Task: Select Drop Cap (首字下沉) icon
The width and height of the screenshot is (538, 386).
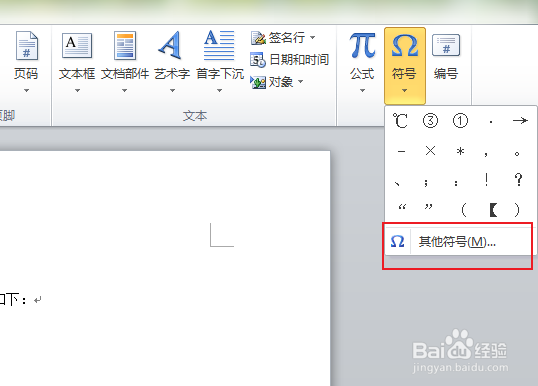Action: (219, 45)
